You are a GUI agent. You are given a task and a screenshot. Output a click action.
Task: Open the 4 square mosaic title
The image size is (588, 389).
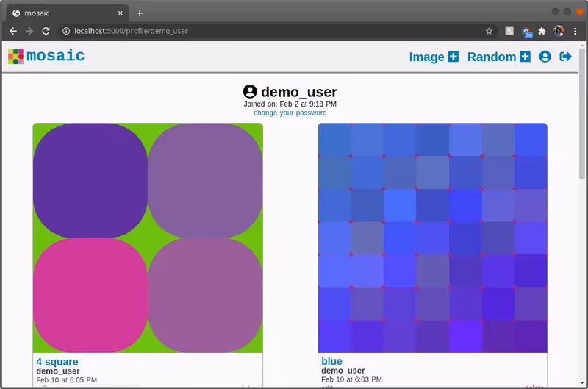[x=57, y=362]
